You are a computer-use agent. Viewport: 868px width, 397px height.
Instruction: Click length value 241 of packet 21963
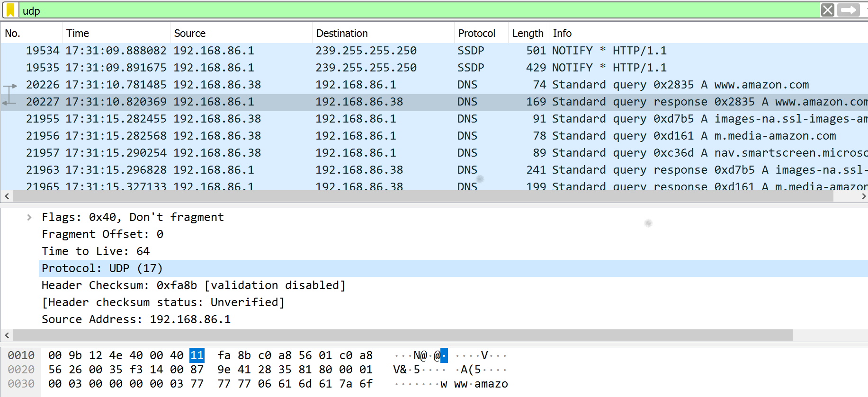point(536,170)
